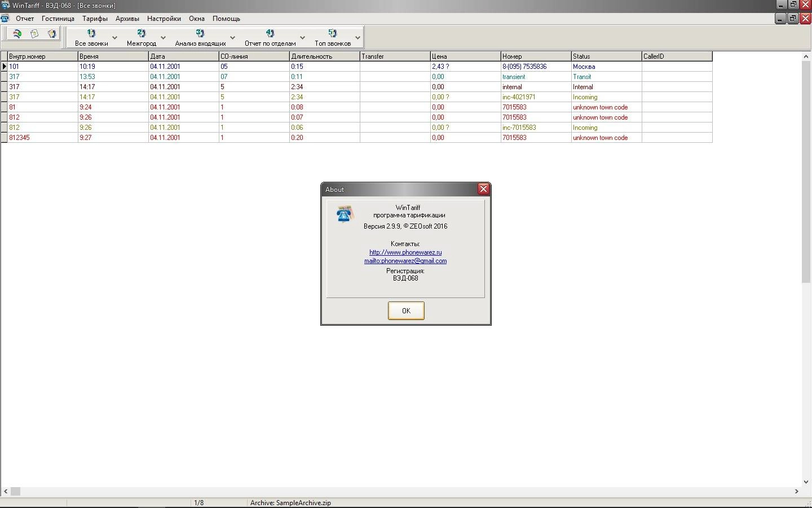
Task: Select the 'Transit' status cell
Action: tap(606, 77)
